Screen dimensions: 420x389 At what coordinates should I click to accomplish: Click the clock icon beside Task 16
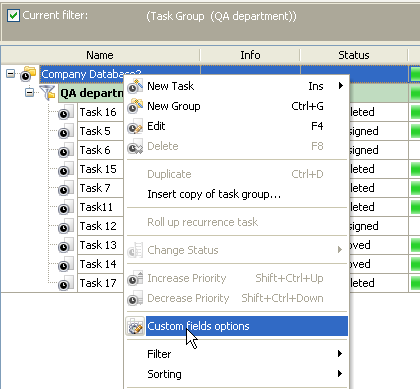pos(66,112)
